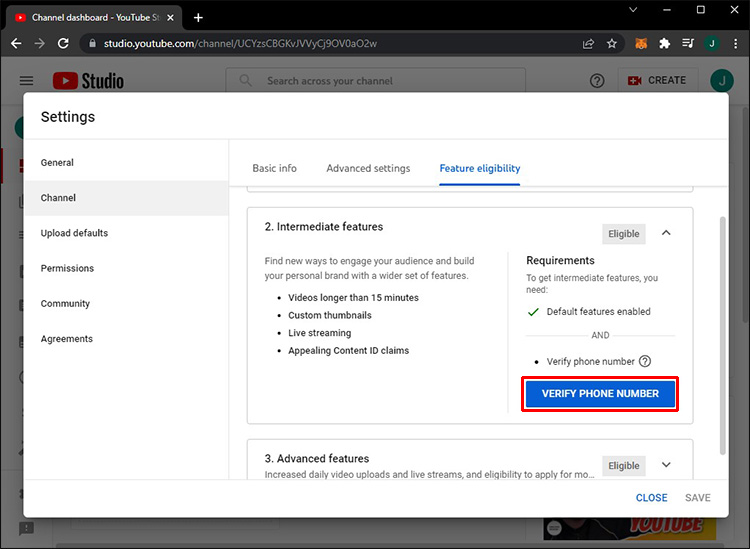
Task: Reload the page with refresh icon
Action: click(63, 44)
